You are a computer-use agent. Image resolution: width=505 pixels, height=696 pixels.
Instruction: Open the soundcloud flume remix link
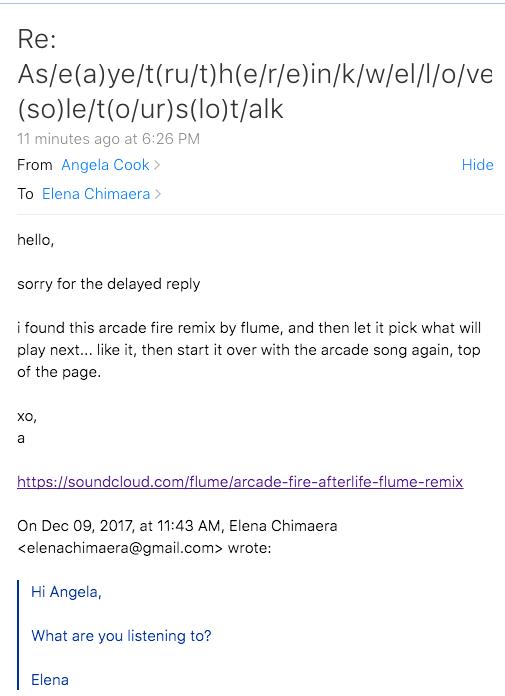(240, 482)
